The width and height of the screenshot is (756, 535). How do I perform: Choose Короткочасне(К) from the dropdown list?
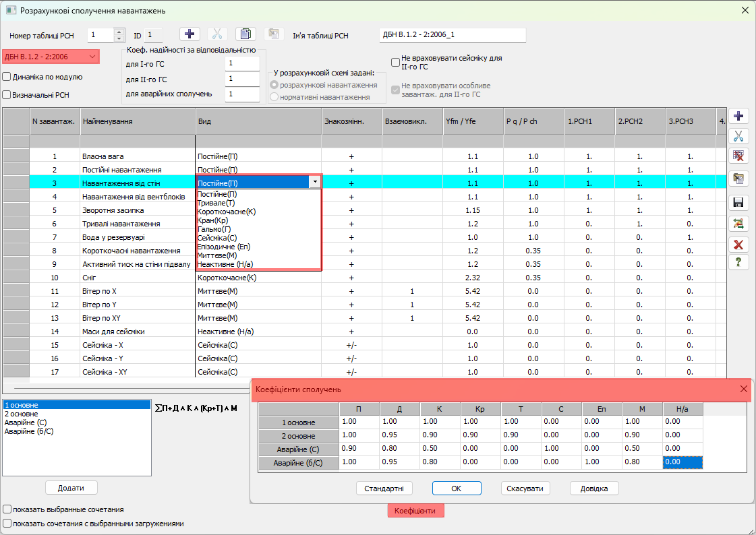click(227, 212)
